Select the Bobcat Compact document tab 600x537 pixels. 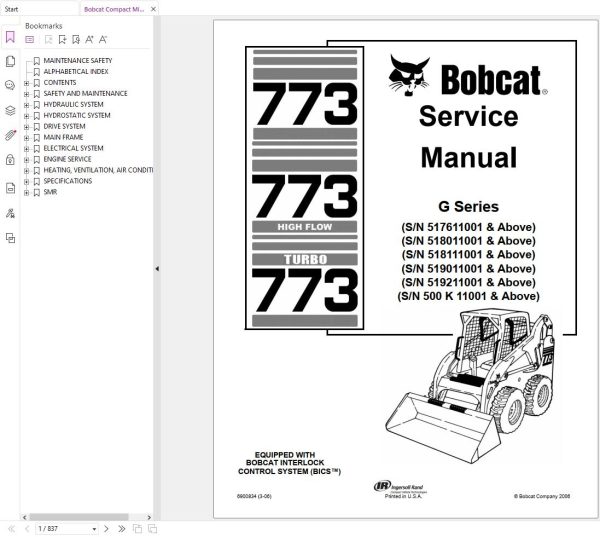[x=114, y=9]
